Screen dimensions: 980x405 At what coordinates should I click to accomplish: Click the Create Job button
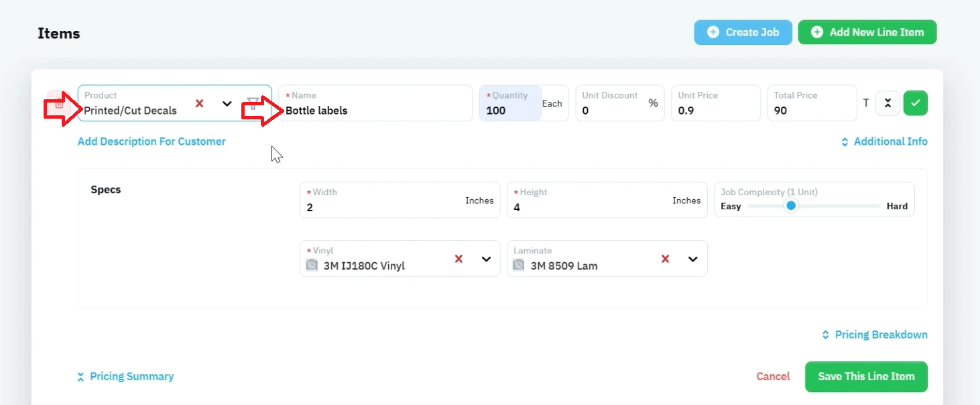743,32
